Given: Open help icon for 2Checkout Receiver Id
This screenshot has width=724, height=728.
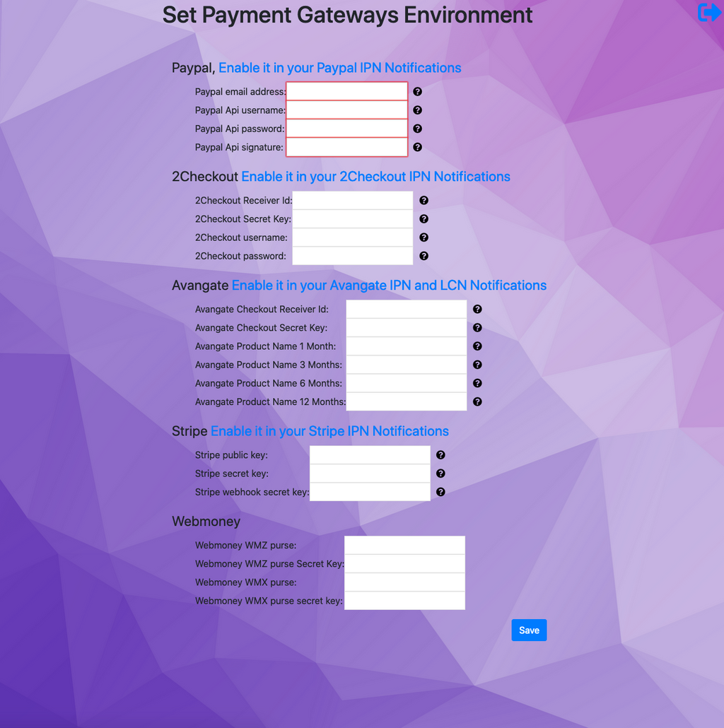Looking at the screenshot, I should (424, 200).
